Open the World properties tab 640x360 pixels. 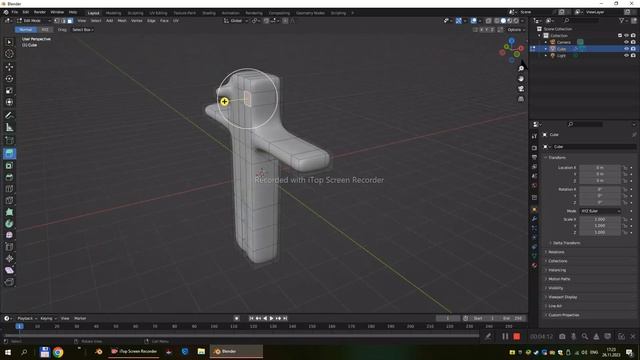[x=534, y=186]
